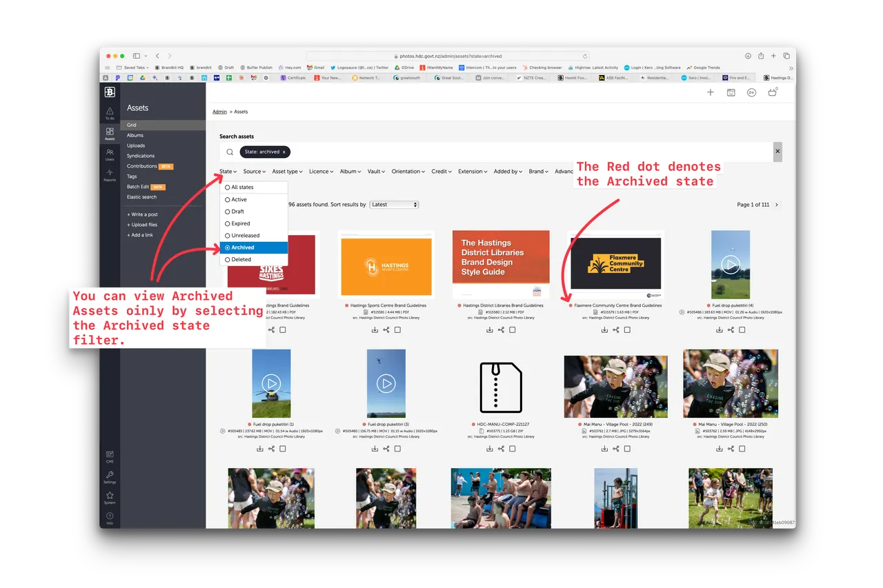Download Hastings Sports Centre Brand Guidelines asset
883x588 pixels.
tap(375, 330)
